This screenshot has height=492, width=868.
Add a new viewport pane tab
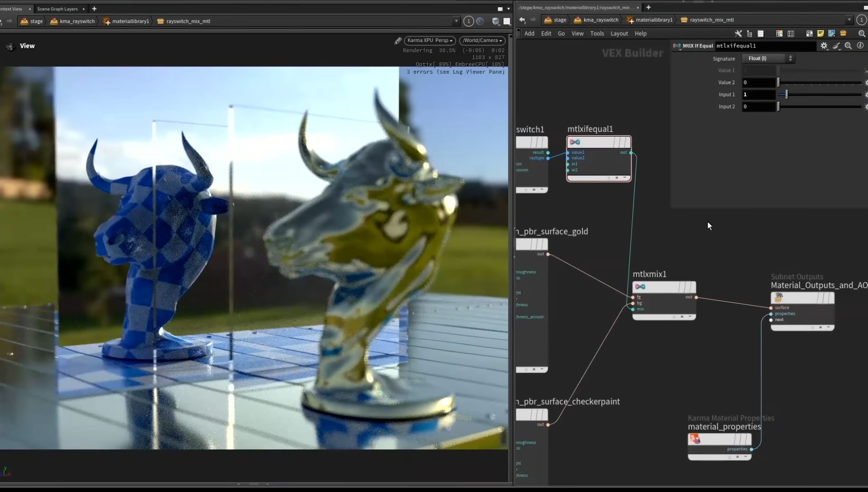pos(94,9)
